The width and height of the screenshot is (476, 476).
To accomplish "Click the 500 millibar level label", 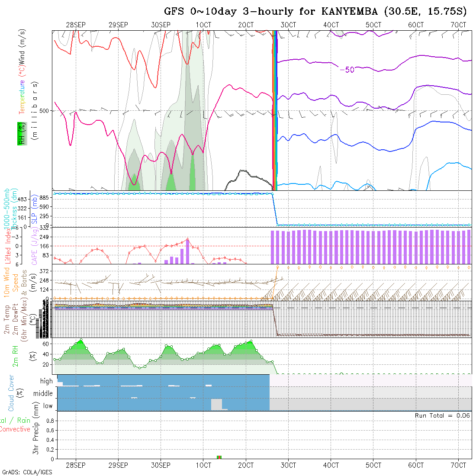I will (43, 111).
